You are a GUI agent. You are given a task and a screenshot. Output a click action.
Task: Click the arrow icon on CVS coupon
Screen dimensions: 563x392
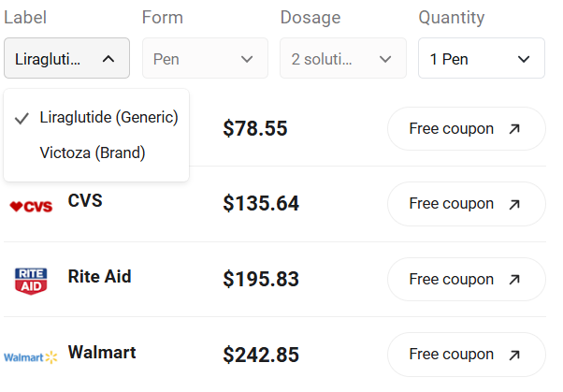pos(514,204)
